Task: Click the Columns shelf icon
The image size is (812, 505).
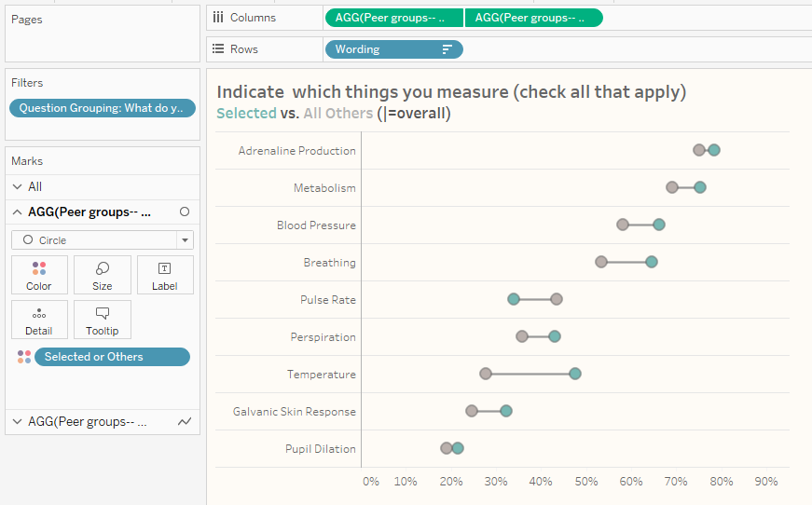Action: click(218, 18)
